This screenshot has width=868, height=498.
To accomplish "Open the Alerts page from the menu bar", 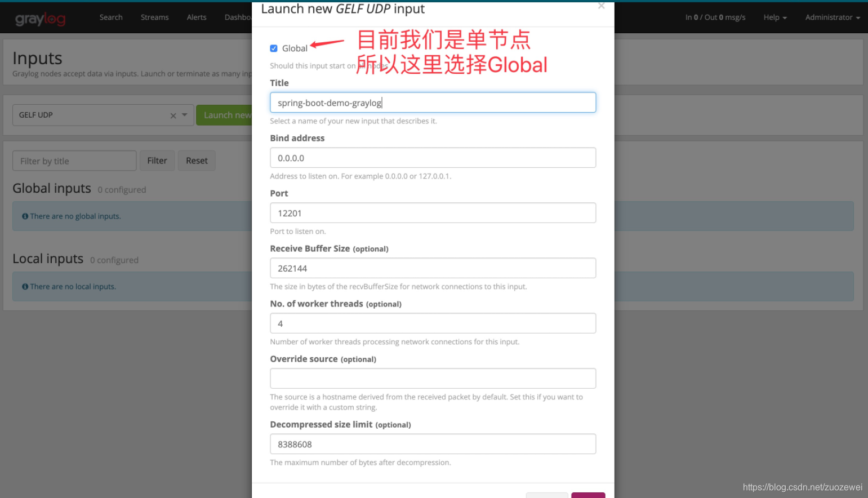I will tap(196, 17).
